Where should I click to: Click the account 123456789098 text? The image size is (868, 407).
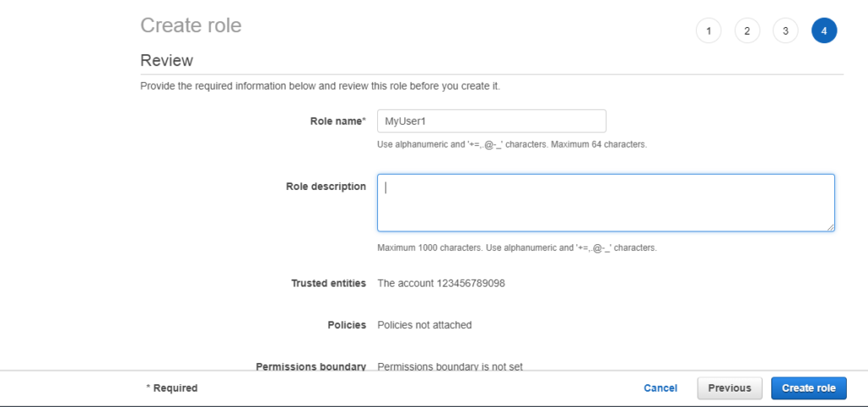pos(441,283)
